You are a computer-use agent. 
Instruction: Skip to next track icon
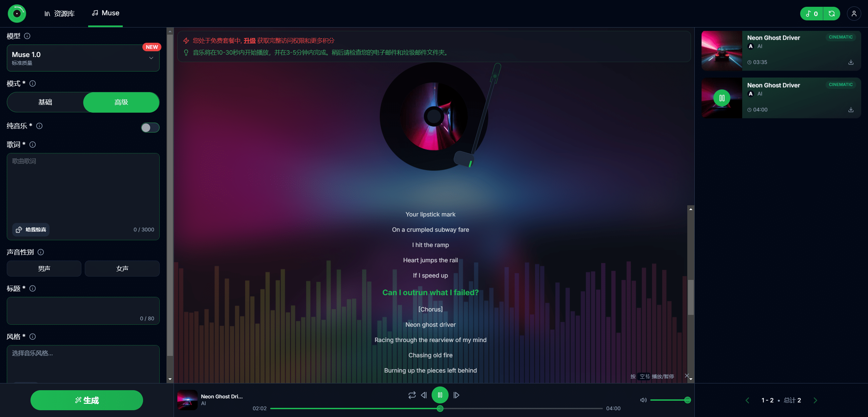point(456,395)
